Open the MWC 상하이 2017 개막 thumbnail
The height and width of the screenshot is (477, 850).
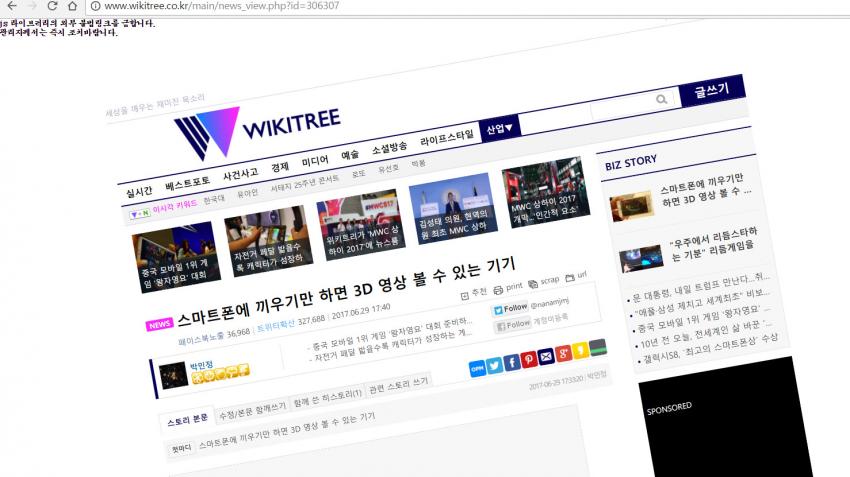point(546,192)
